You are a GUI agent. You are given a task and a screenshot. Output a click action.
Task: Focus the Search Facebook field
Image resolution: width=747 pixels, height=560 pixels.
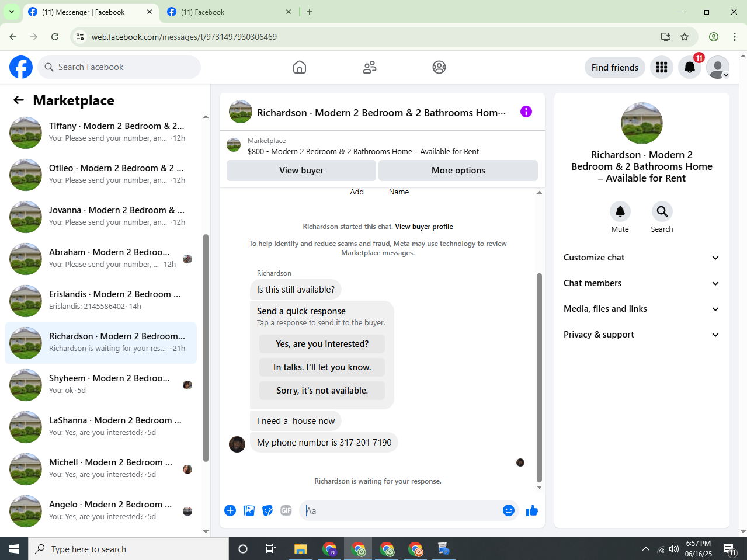(x=119, y=67)
